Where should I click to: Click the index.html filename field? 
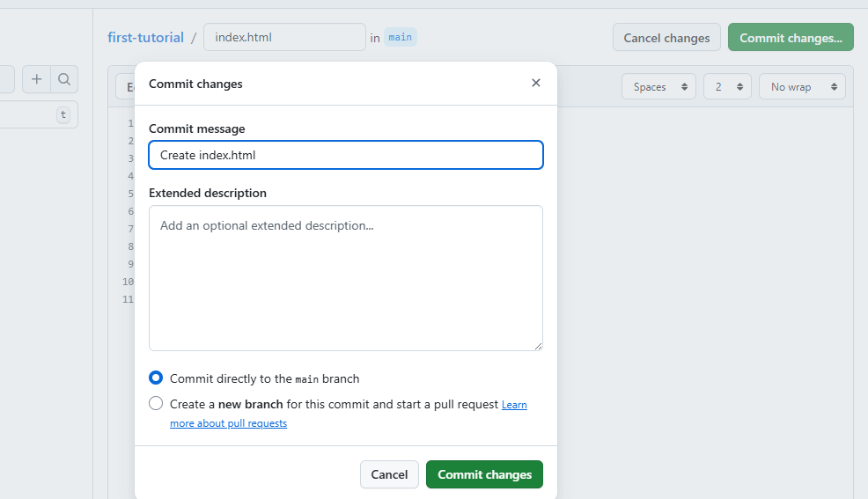[x=284, y=38]
